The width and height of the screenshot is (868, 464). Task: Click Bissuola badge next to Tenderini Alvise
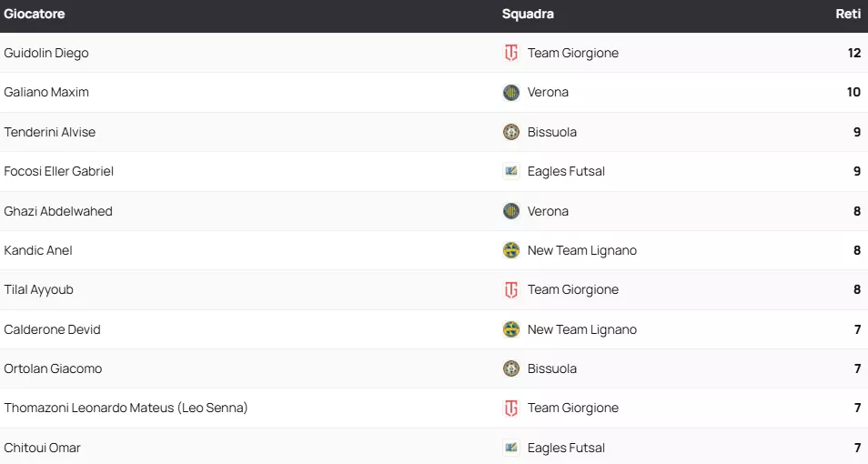[x=511, y=132]
